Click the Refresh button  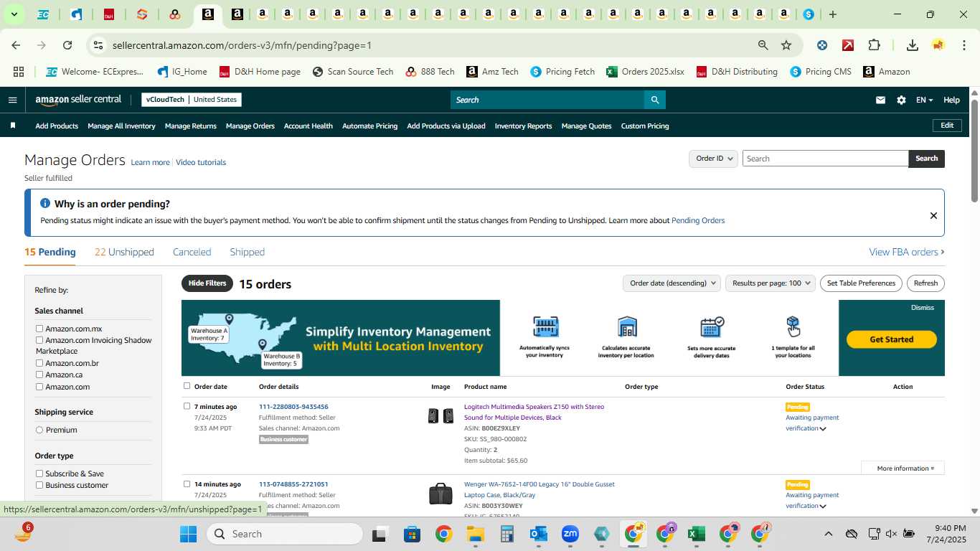925,283
